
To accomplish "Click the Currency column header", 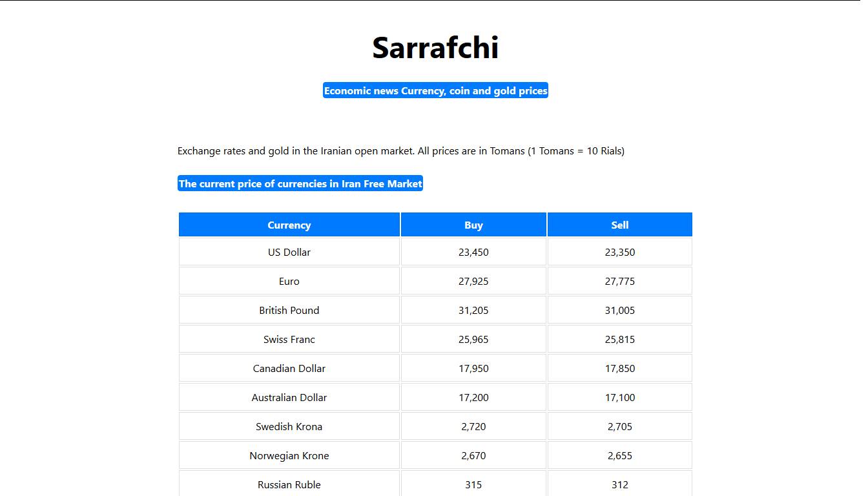I will tap(289, 225).
